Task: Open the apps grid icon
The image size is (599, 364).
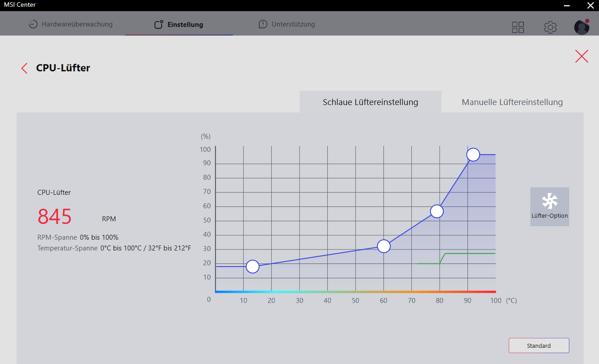Action: pos(518,27)
